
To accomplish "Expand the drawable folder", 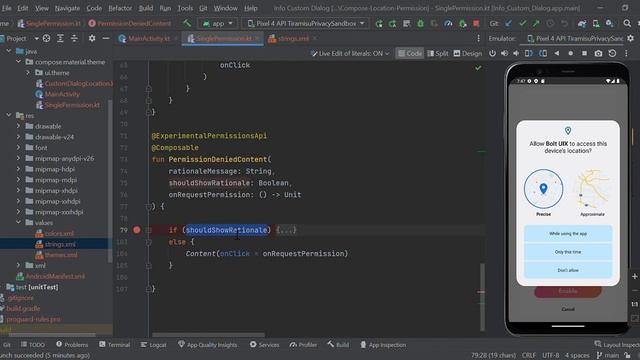I will 18,126.
